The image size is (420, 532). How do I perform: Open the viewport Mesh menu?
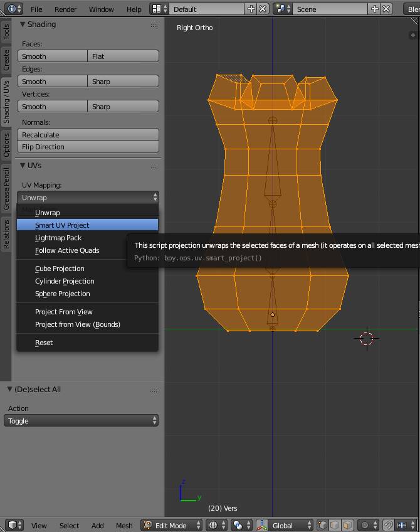(x=124, y=526)
